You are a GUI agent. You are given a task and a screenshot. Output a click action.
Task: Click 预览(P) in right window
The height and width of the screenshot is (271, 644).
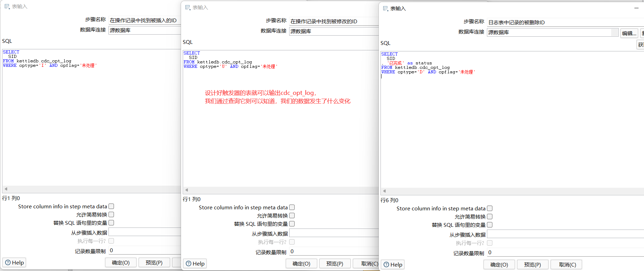click(532, 265)
